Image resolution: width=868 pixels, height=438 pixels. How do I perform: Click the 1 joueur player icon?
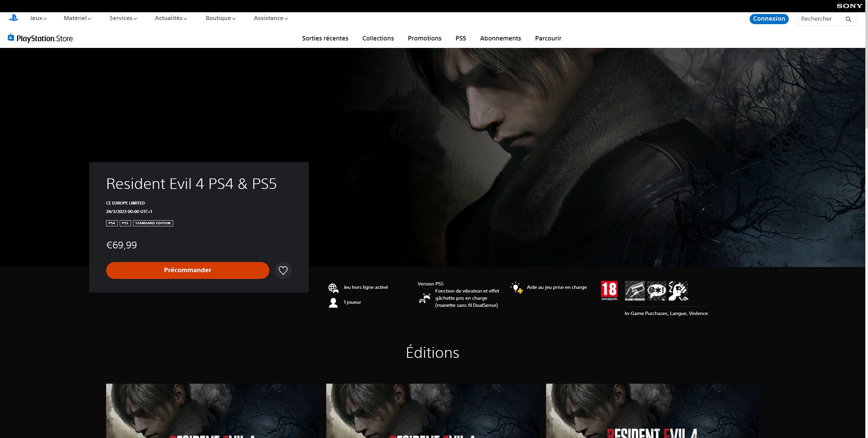(x=333, y=302)
